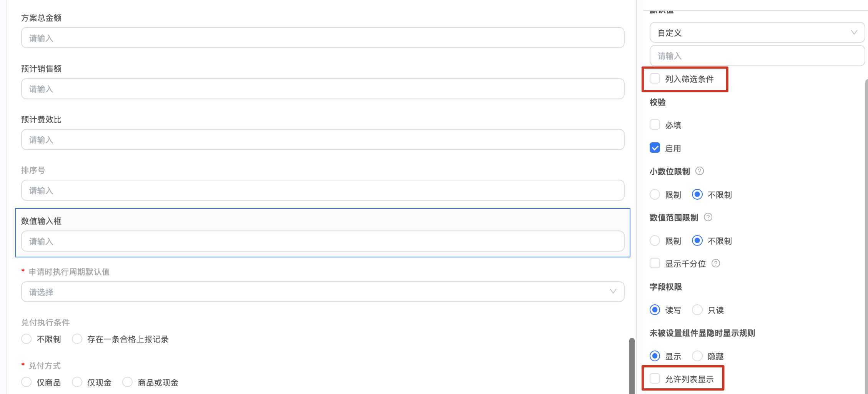Viewport: 868px width, 394px height.
Task: Focus the 预计销售额 input box
Action: click(x=322, y=89)
